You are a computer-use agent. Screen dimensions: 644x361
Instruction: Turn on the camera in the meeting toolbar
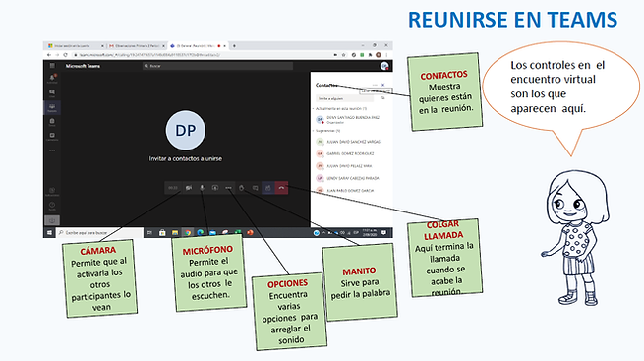tap(189, 188)
